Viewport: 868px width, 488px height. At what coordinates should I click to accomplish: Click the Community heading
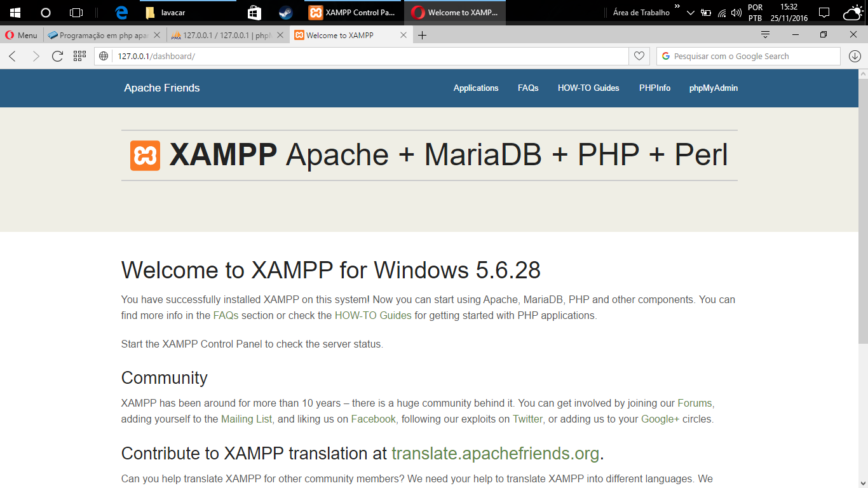(165, 377)
